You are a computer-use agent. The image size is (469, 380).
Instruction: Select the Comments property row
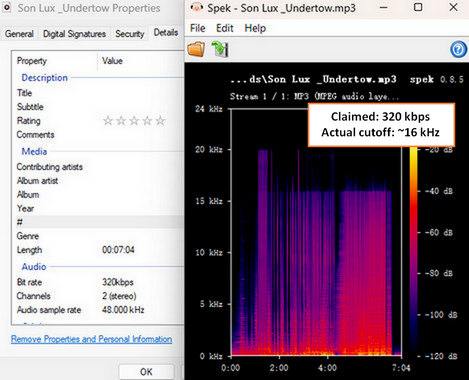98,135
